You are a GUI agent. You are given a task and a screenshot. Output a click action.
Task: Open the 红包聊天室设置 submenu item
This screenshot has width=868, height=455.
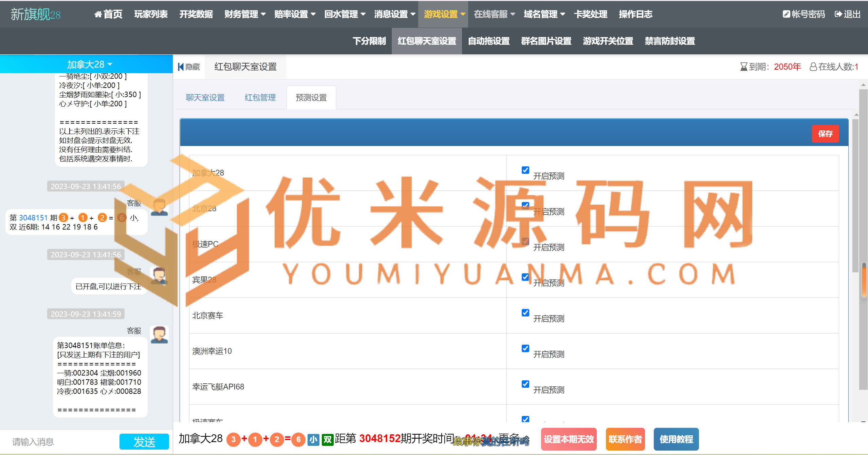click(x=427, y=41)
